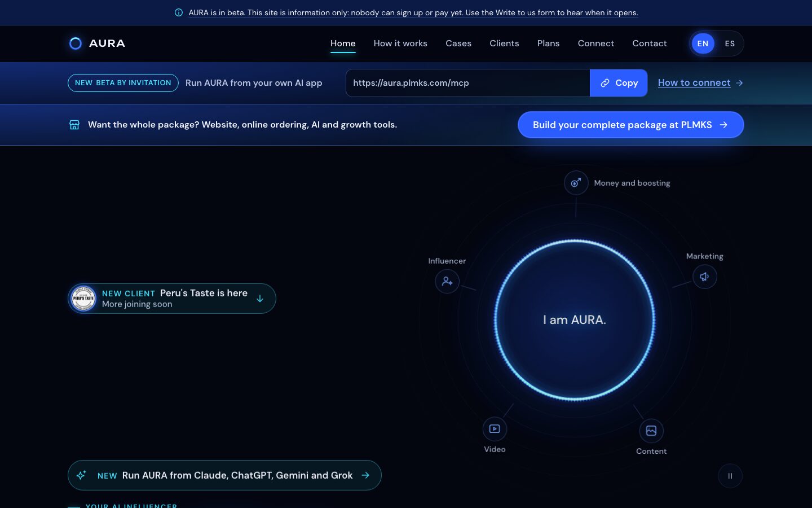Select the Influencer orbit icon

click(x=447, y=281)
